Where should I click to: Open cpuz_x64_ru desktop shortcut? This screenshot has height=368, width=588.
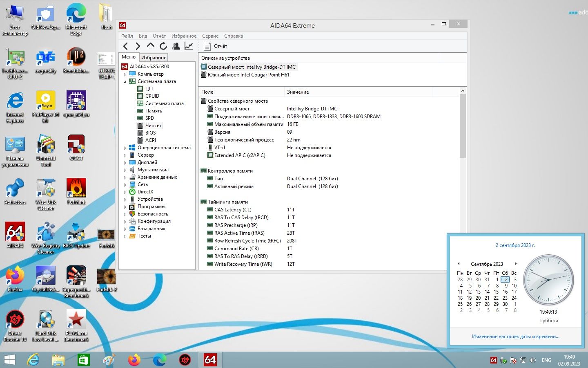pos(76,104)
